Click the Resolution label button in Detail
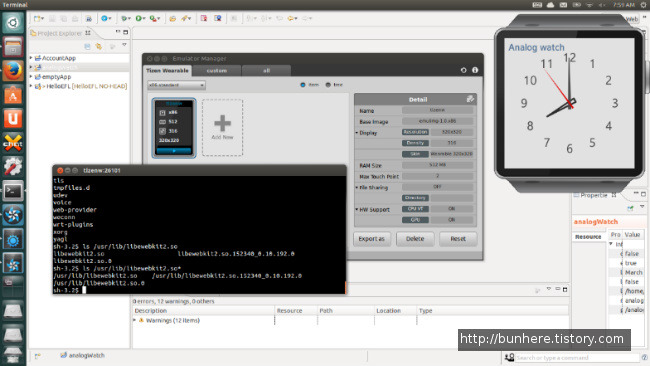 (x=415, y=132)
